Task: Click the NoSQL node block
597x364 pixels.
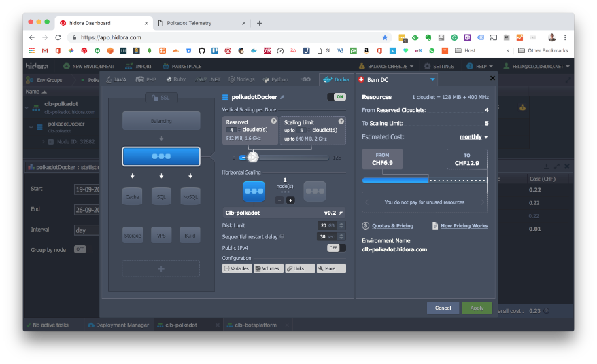Action: [x=190, y=196]
